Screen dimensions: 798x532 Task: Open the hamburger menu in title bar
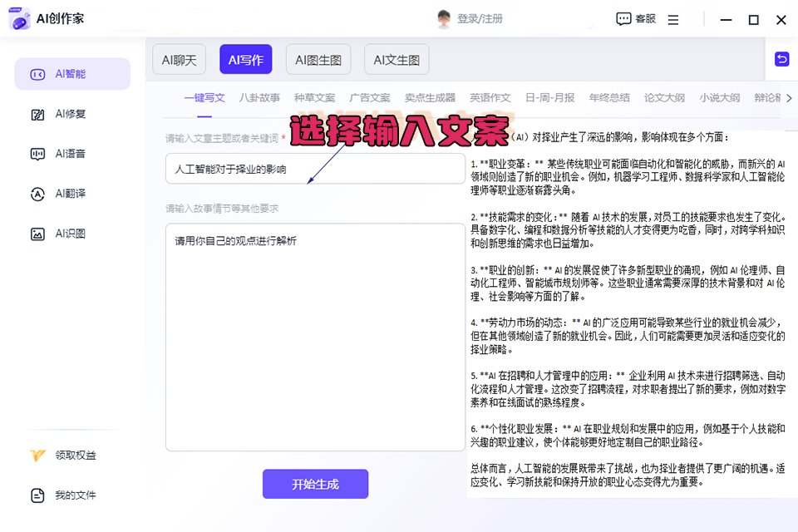pyautogui.click(x=673, y=19)
